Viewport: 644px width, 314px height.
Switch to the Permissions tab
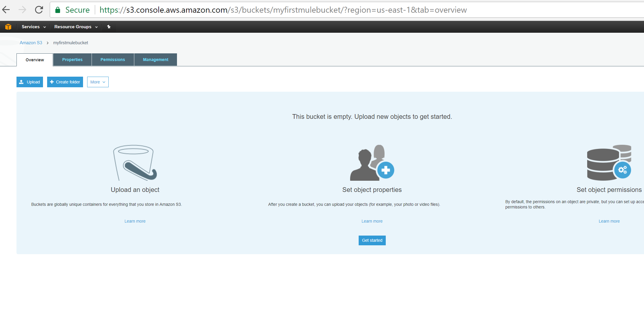pos(113,60)
